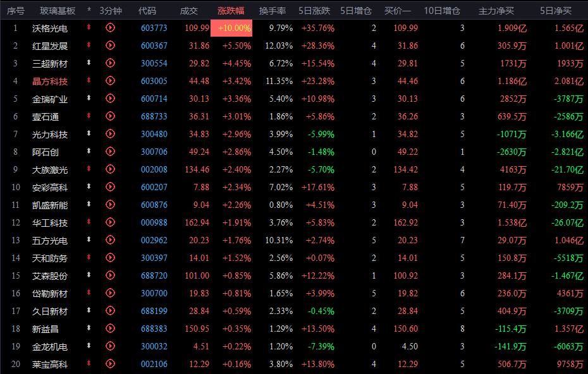Click the play icon in 金龙机电 row
Viewport: 588px width, 374px height.
(110, 346)
